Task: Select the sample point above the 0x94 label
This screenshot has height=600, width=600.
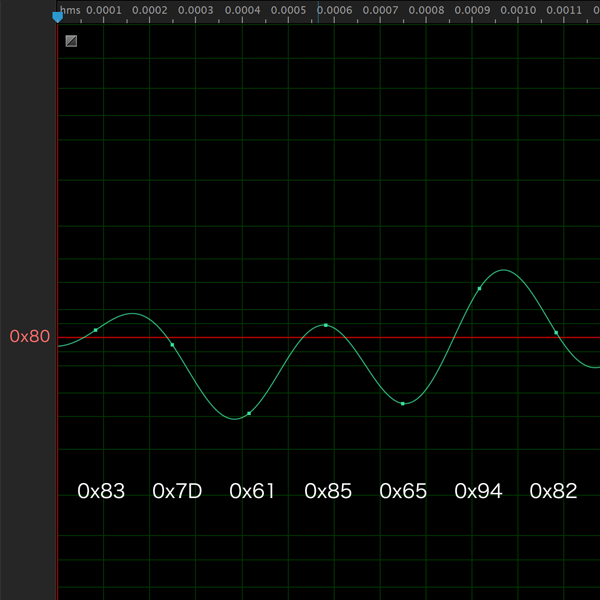Action: click(x=479, y=288)
